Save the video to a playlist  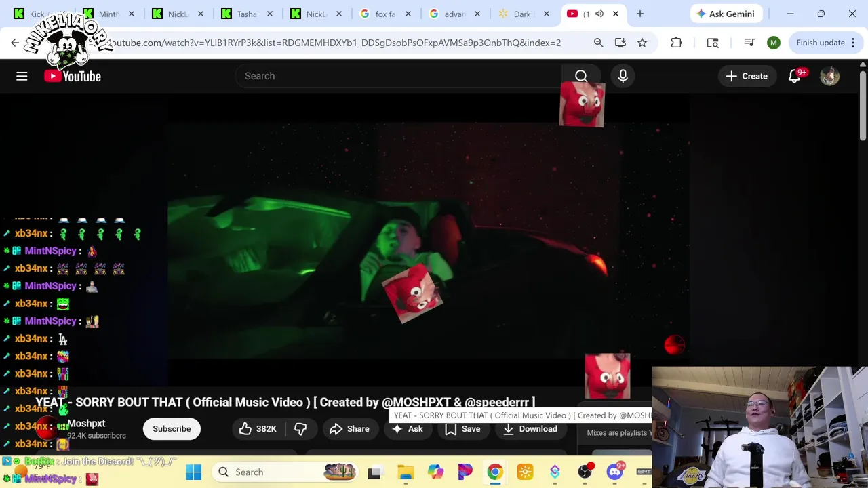click(x=463, y=429)
